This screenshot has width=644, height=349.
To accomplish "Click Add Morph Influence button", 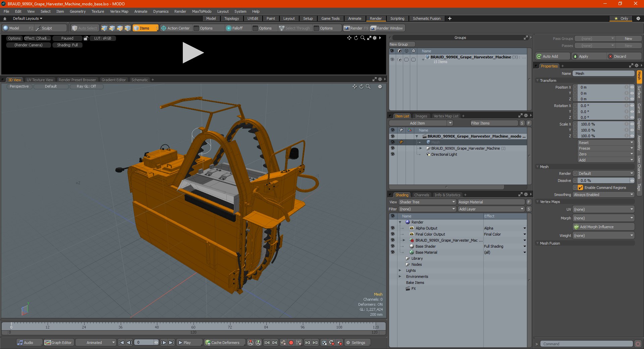I will [603, 227].
